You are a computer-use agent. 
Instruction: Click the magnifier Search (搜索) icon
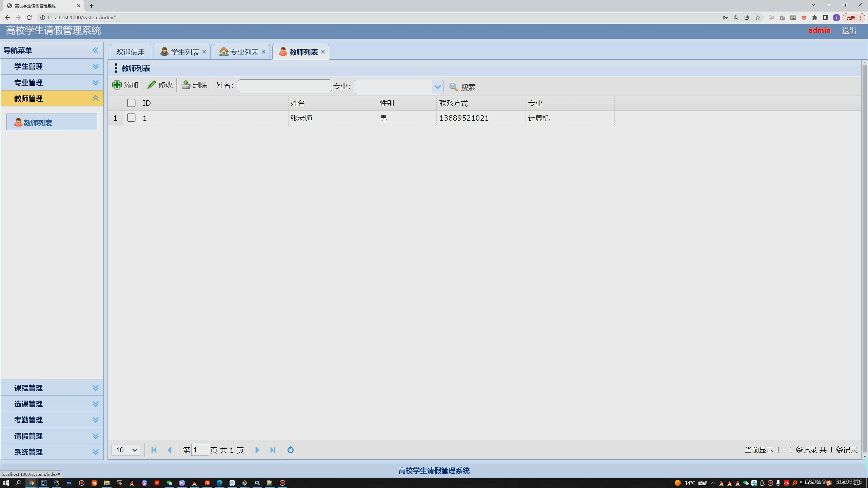coord(453,87)
